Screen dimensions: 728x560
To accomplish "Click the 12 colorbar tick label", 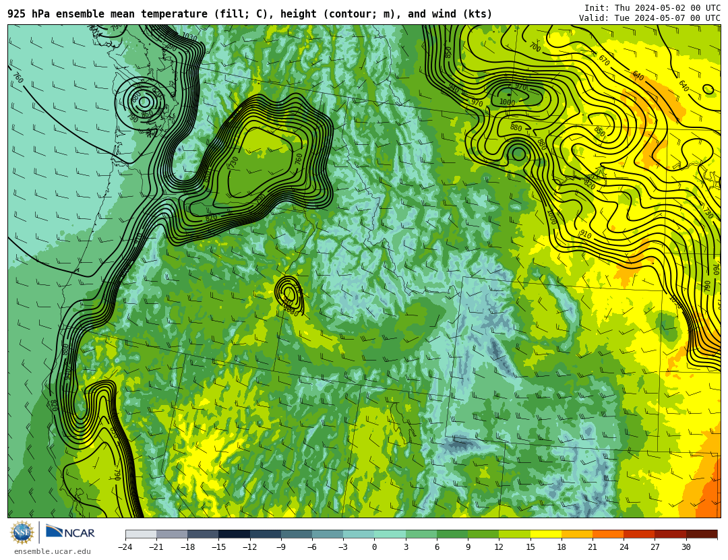I will tap(499, 547).
